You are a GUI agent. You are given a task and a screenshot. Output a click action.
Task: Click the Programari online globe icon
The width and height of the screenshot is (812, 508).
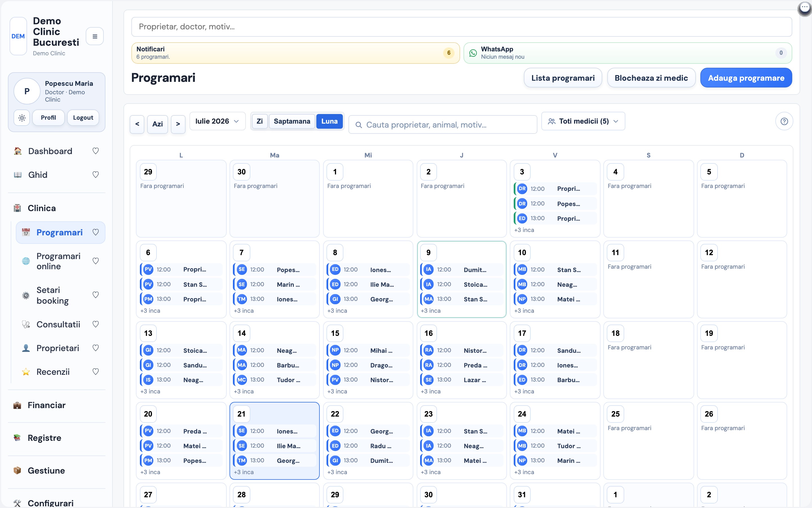[26, 261]
